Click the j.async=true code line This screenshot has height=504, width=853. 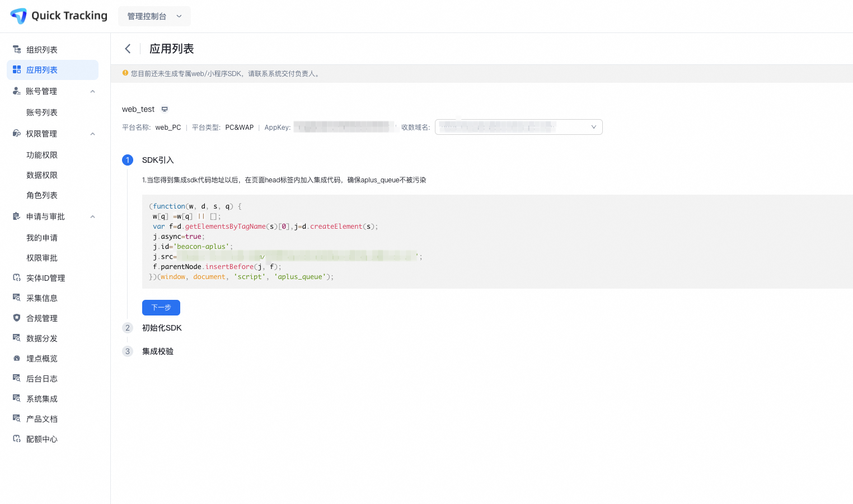[x=179, y=237]
